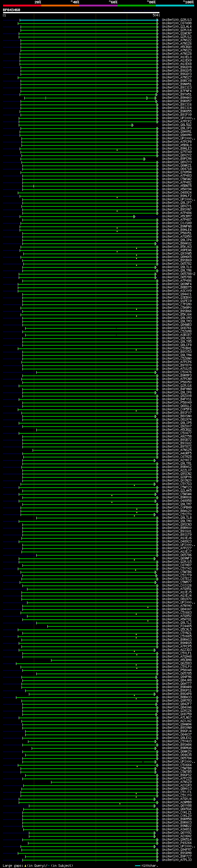Screen dimensions: 197x868
Task: Select the UniRef100_C0JSA9 label
Action: 177,223
